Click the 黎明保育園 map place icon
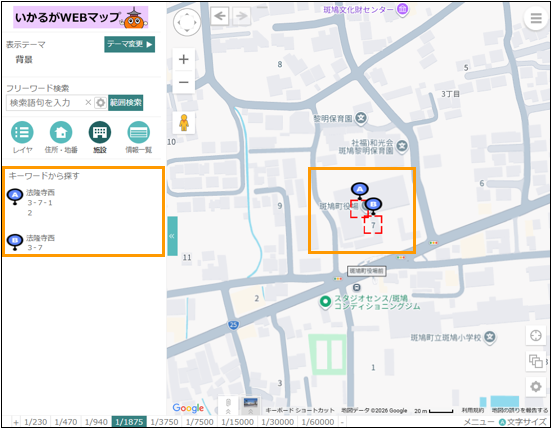Screen dimensions: 551x429 [361, 118]
